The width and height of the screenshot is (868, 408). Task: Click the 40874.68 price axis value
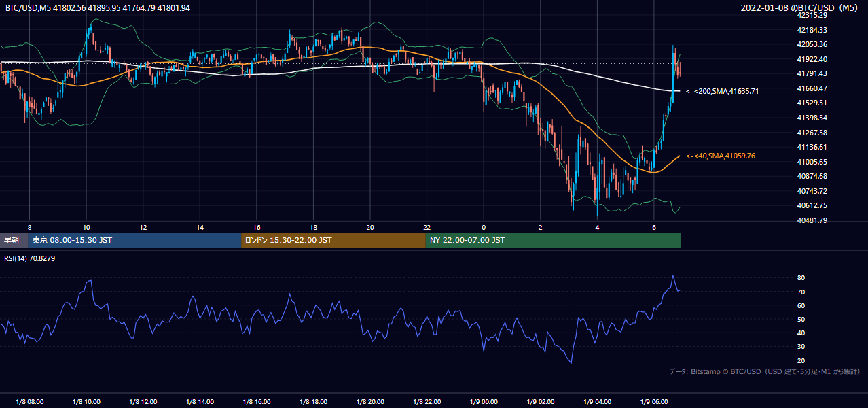pos(812,176)
